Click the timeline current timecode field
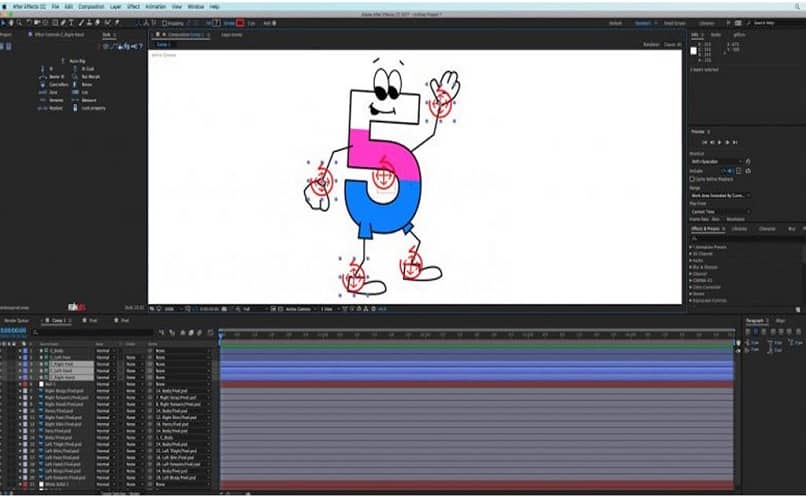This screenshot has width=806, height=497. coord(13,330)
